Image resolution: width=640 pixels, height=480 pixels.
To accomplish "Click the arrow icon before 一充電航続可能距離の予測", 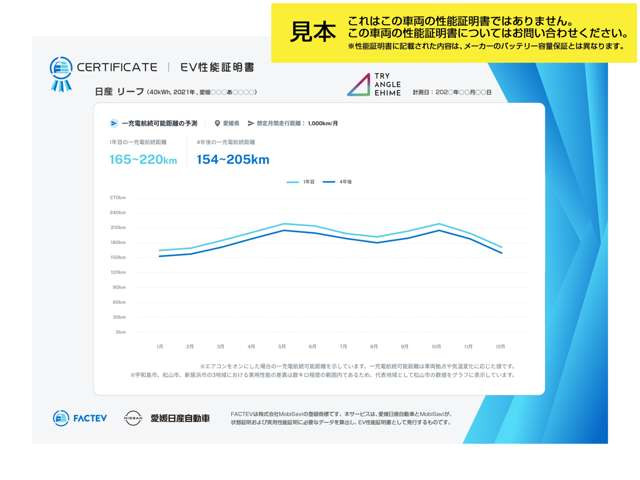I will pos(112,123).
